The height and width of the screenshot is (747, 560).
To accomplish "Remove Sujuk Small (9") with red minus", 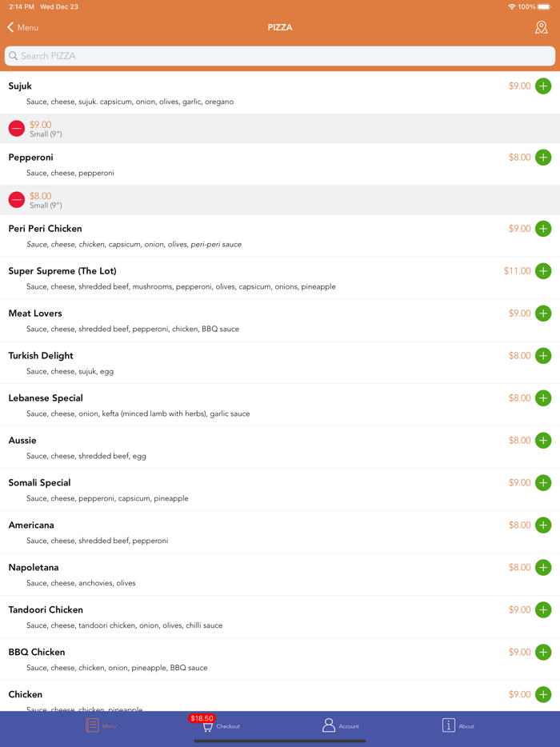I will 17,129.
